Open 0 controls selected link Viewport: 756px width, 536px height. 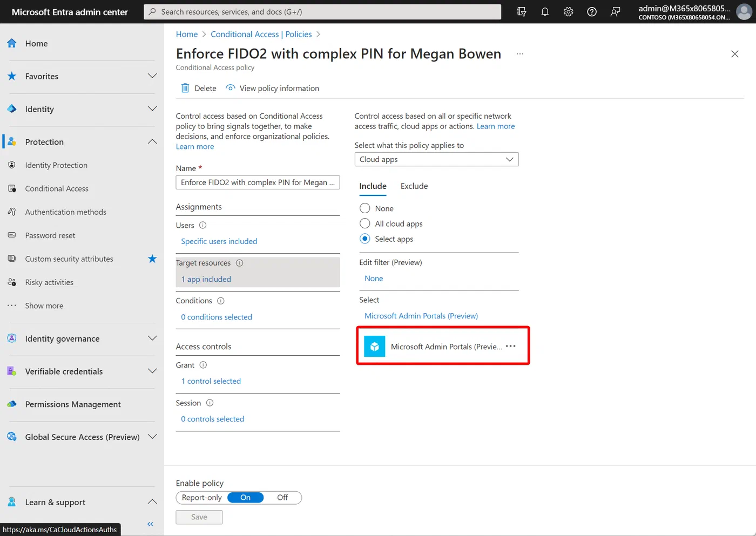[213, 419]
